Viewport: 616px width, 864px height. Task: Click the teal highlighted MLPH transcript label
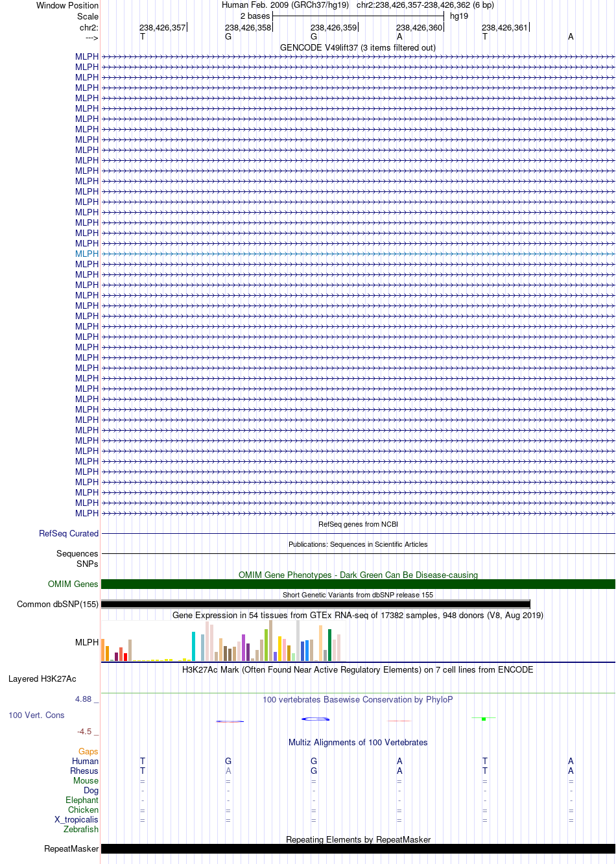87,254
